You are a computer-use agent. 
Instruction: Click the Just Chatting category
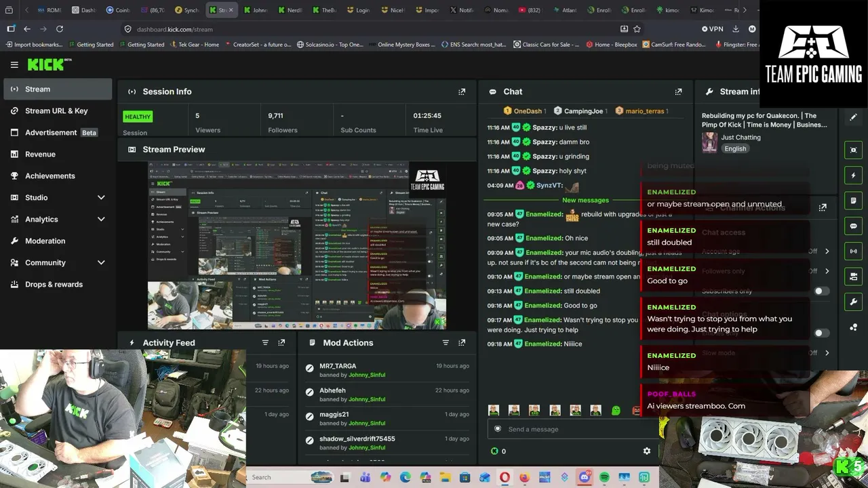pyautogui.click(x=741, y=138)
